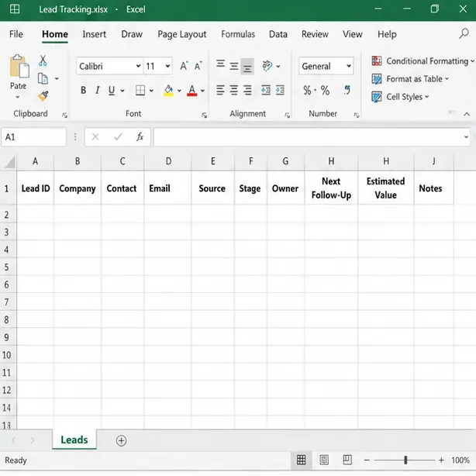Viewport: 476px width, 476px height.
Task: Open Conditional Formatting menu
Action: pos(423,61)
